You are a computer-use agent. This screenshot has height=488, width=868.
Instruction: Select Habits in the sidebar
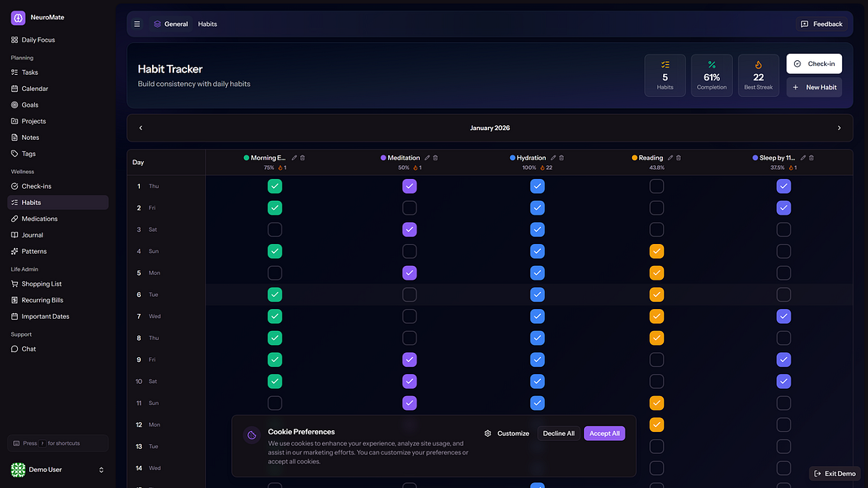click(x=58, y=203)
